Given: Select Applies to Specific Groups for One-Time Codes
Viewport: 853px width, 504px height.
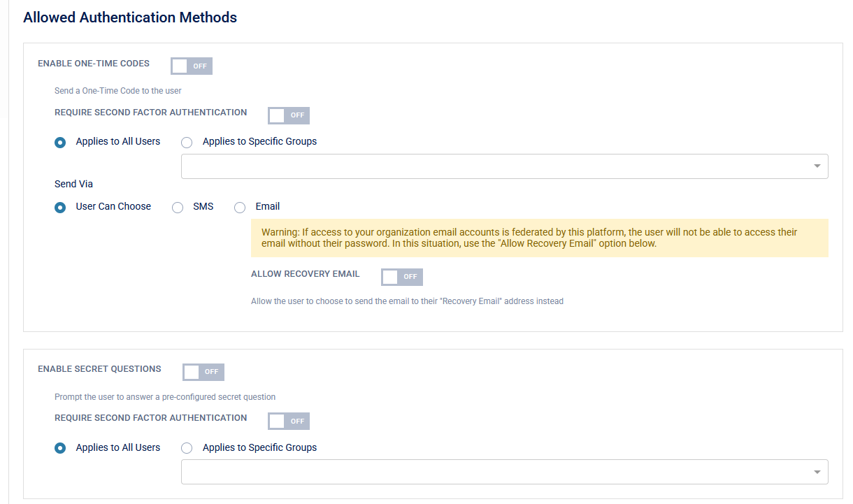Looking at the screenshot, I should pos(187,142).
